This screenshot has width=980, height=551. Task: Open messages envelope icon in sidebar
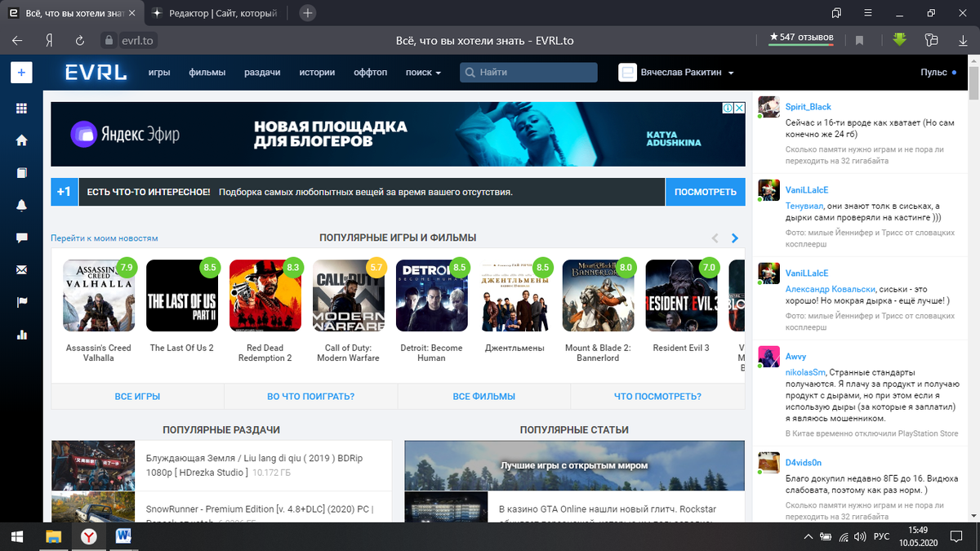[x=21, y=270]
